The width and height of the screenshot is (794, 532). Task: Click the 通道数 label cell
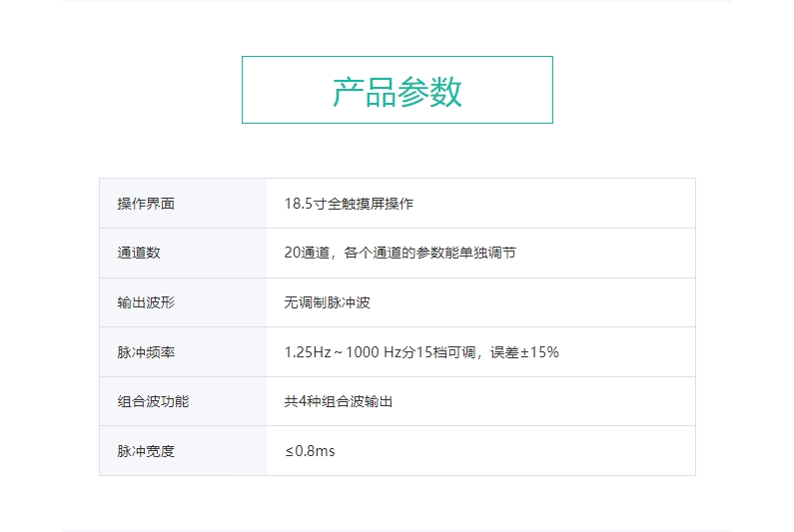tap(183, 254)
